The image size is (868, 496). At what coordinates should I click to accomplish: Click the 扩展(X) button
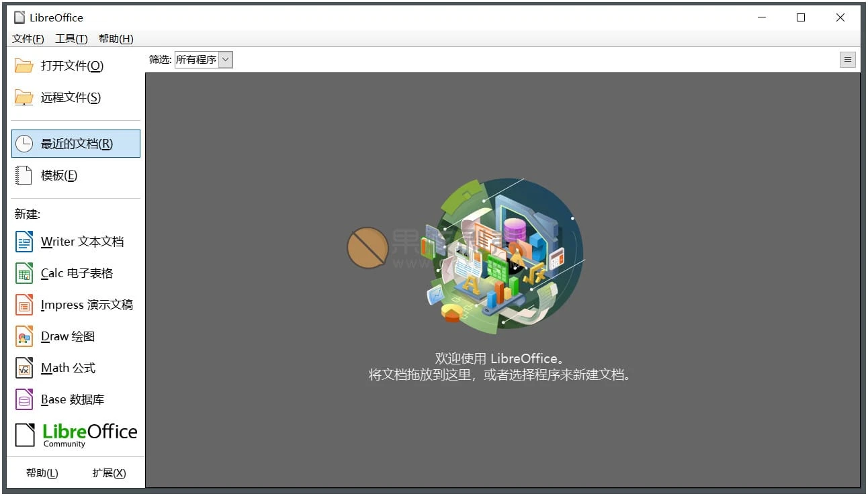(x=109, y=473)
